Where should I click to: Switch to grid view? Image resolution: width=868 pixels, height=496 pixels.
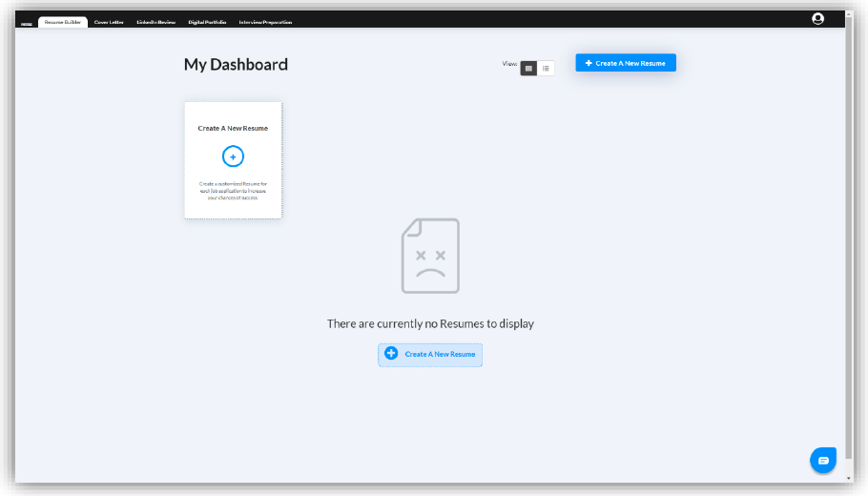pyautogui.click(x=528, y=68)
